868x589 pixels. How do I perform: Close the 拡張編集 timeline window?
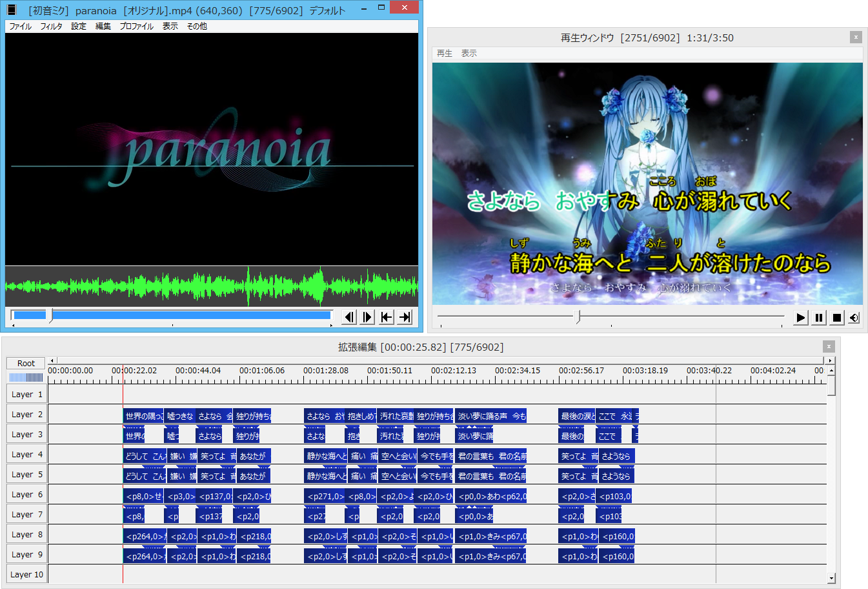point(829,346)
